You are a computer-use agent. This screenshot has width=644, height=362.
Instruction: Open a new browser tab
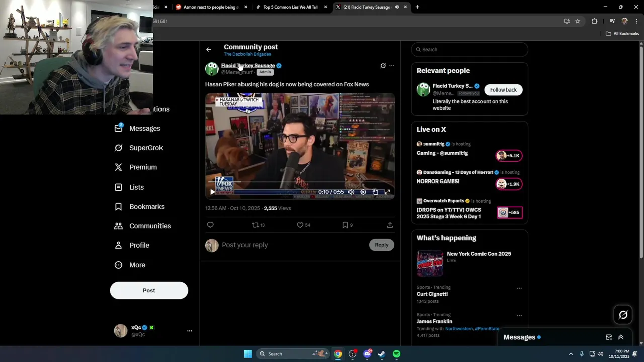pos(417,7)
